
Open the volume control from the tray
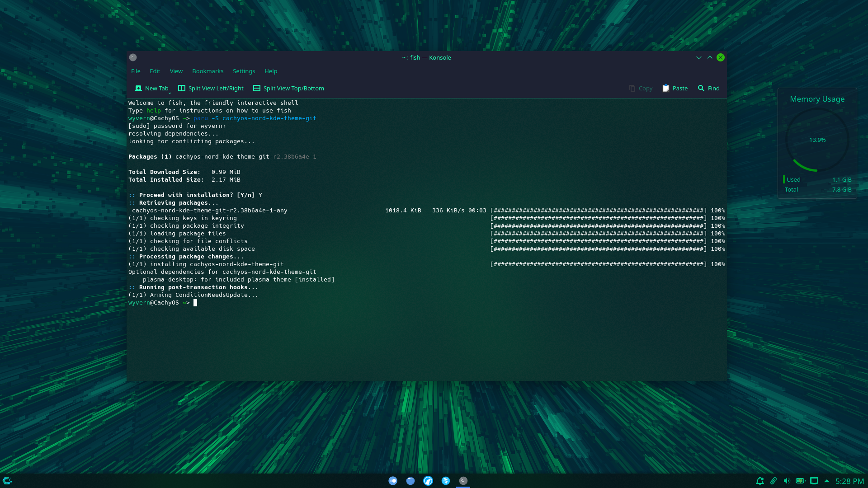coord(787,481)
